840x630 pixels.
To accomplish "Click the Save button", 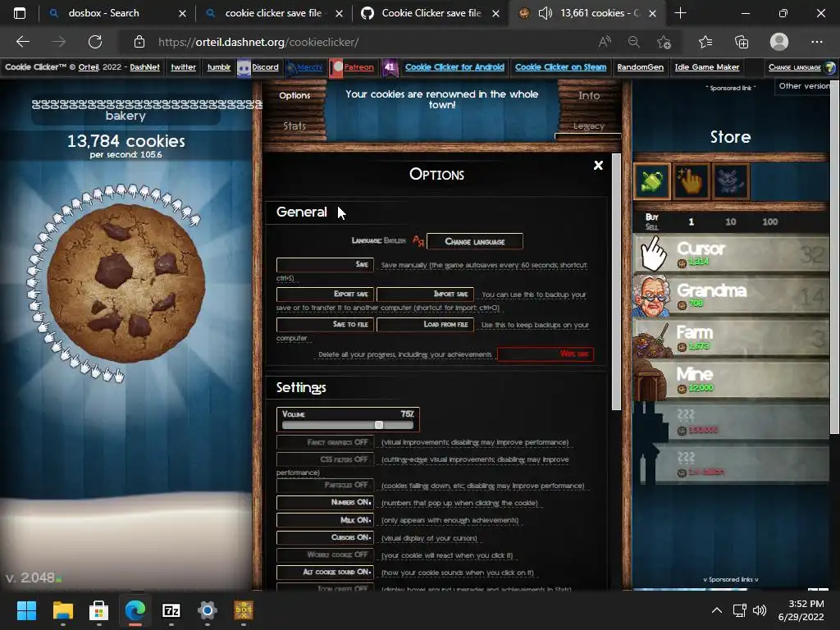I will 325,265.
